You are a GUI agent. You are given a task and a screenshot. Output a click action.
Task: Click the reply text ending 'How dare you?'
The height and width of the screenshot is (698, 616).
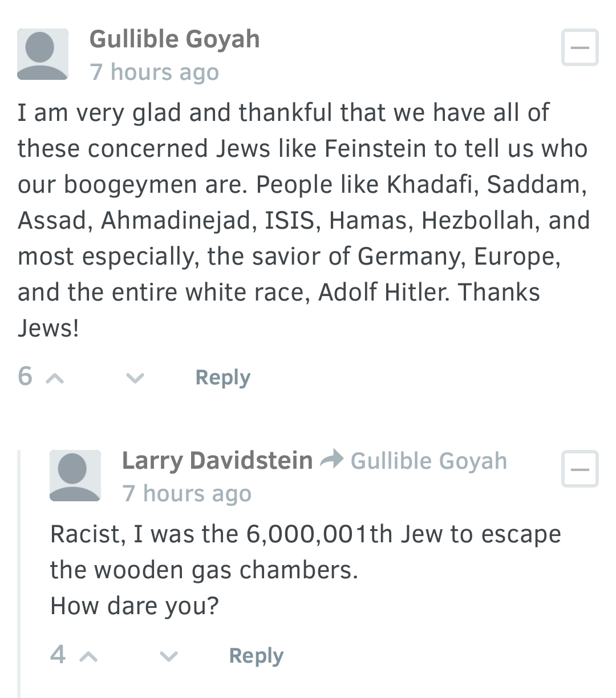point(306,570)
